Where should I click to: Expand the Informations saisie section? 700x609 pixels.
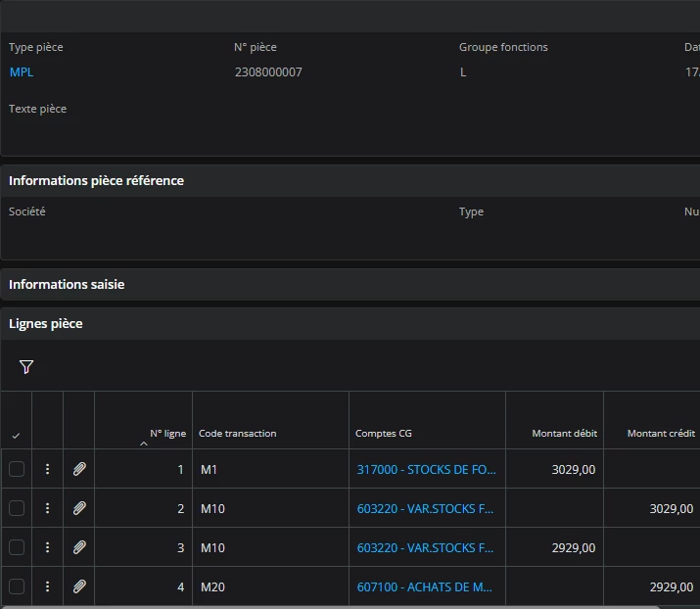67,284
